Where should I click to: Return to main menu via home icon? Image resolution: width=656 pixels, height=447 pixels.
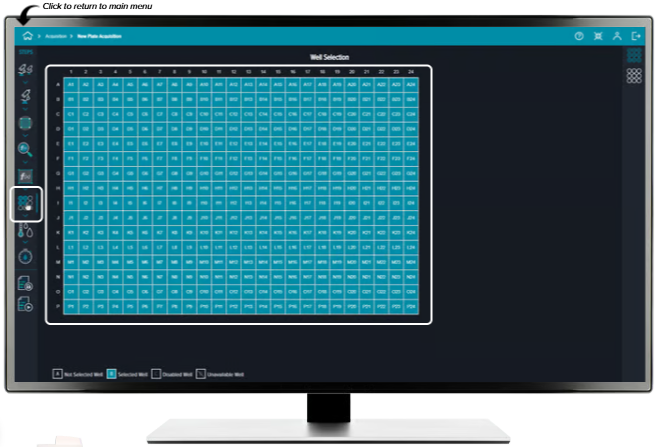(x=28, y=36)
